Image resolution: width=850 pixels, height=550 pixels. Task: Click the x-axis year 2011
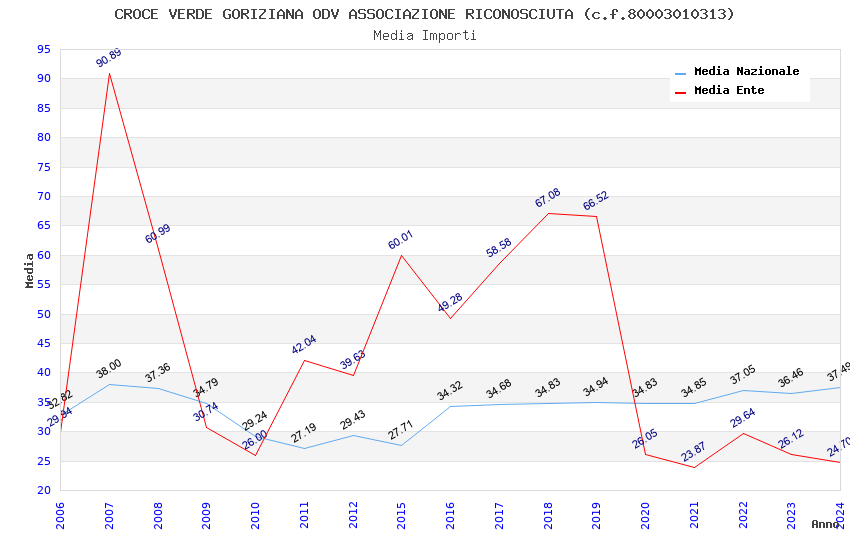pyautogui.click(x=304, y=515)
